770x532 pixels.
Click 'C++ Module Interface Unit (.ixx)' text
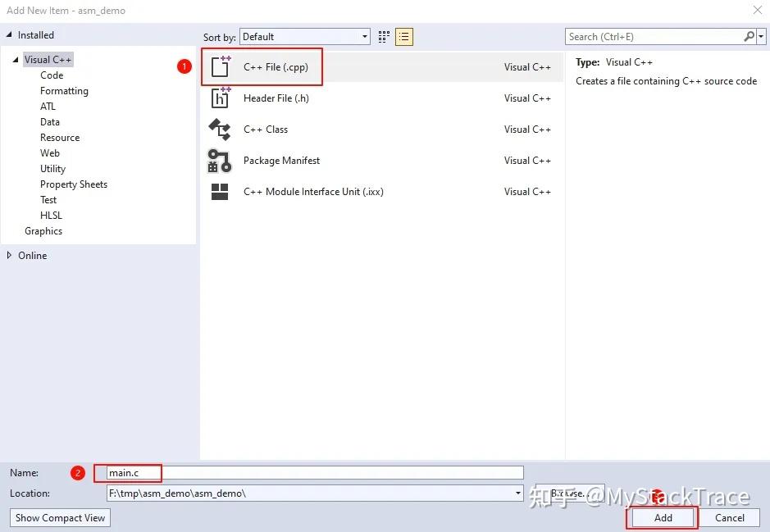point(313,192)
